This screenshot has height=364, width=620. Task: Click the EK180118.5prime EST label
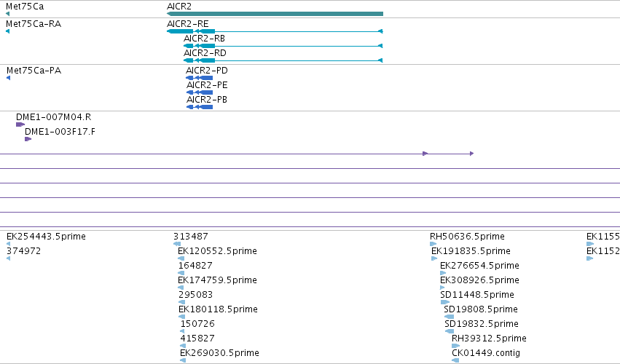pyautogui.click(x=219, y=309)
